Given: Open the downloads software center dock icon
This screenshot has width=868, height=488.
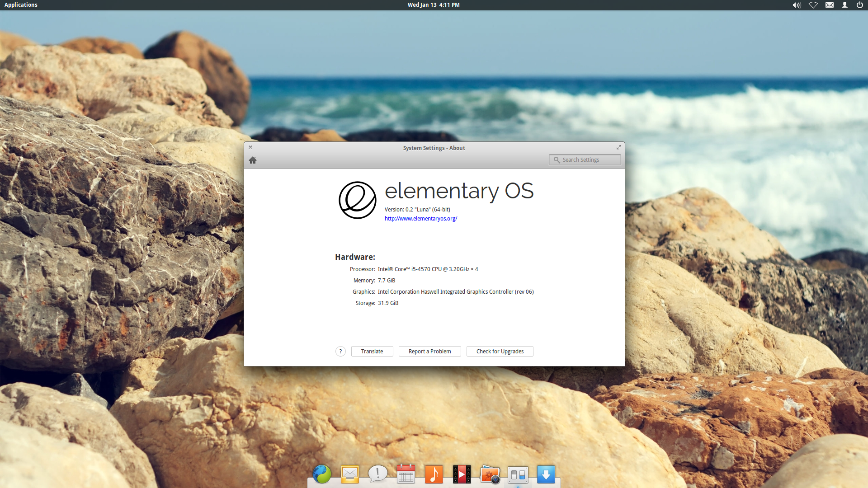Looking at the screenshot, I should 546,474.
